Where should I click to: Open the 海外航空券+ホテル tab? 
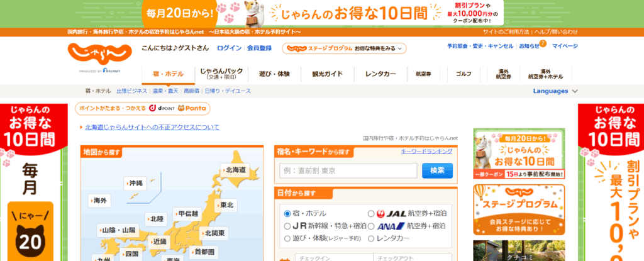click(545, 74)
